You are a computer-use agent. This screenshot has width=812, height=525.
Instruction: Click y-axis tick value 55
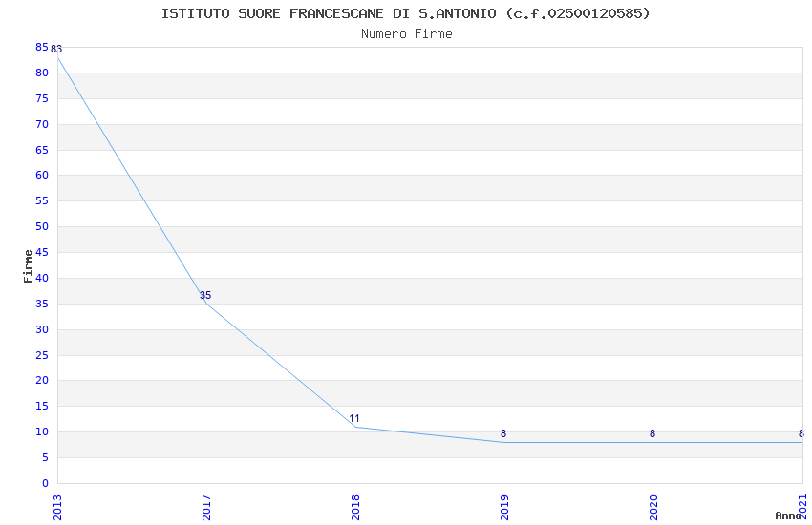coord(42,200)
